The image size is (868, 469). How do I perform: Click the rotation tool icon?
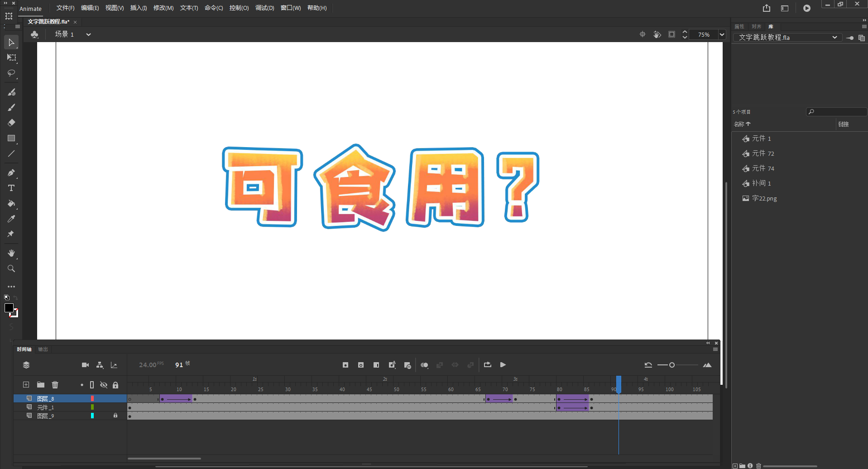tap(657, 34)
